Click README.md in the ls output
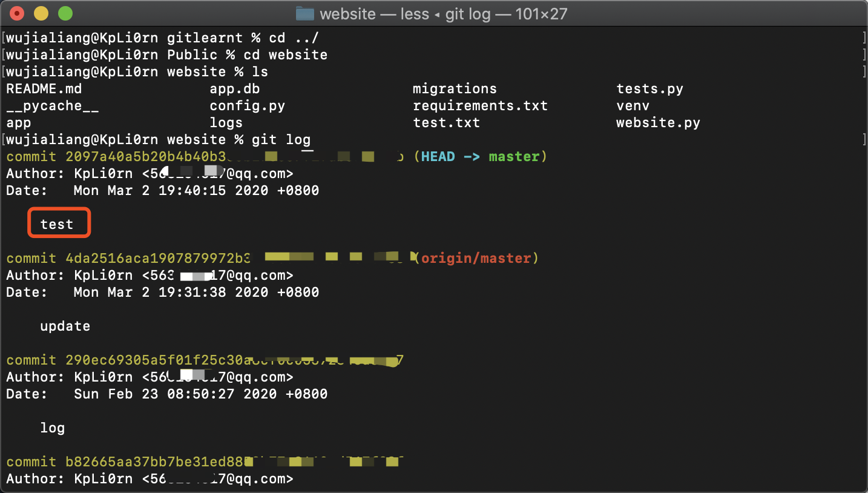This screenshot has width=868, height=493. pyautogui.click(x=44, y=89)
